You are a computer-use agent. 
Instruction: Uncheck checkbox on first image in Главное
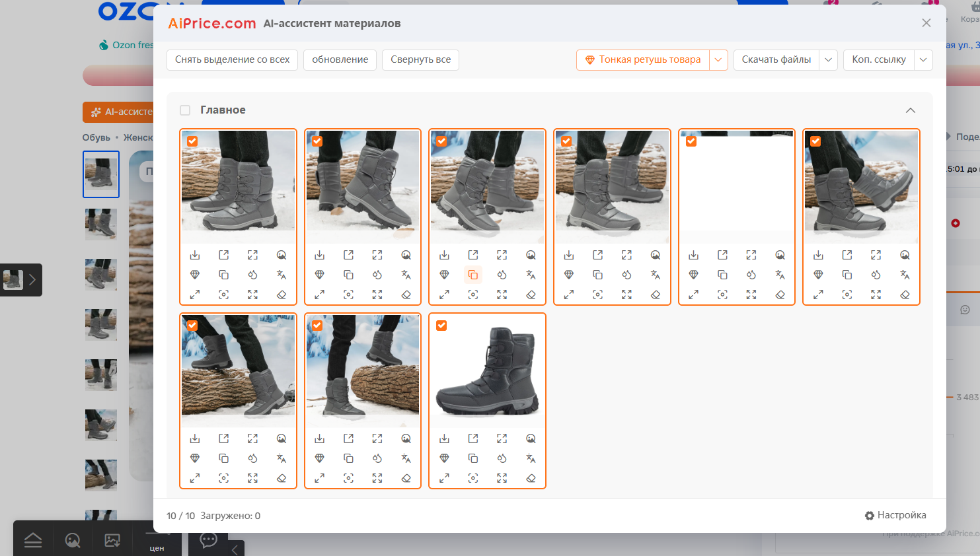click(x=192, y=141)
